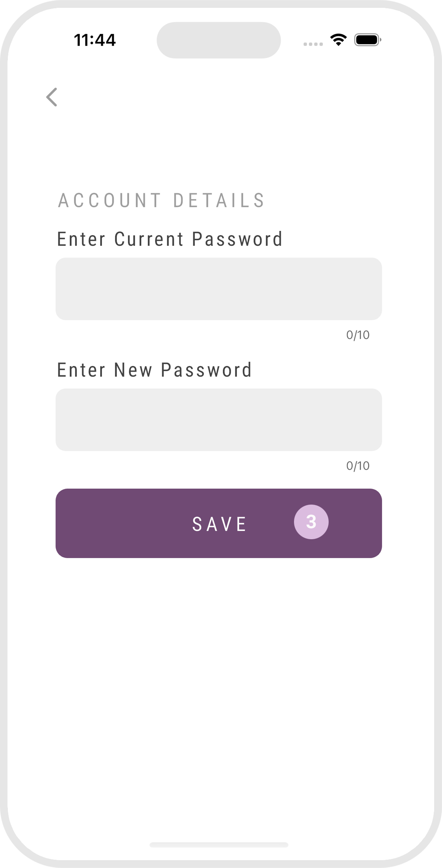Tap the dynamic island pill
Viewport: 442px width, 868px height.
click(218, 40)
